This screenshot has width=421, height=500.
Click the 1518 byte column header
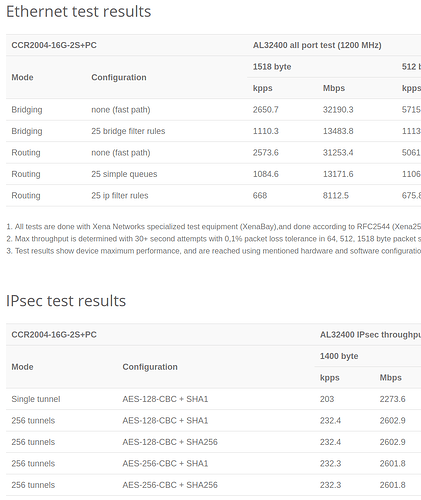tap(272, 67)
